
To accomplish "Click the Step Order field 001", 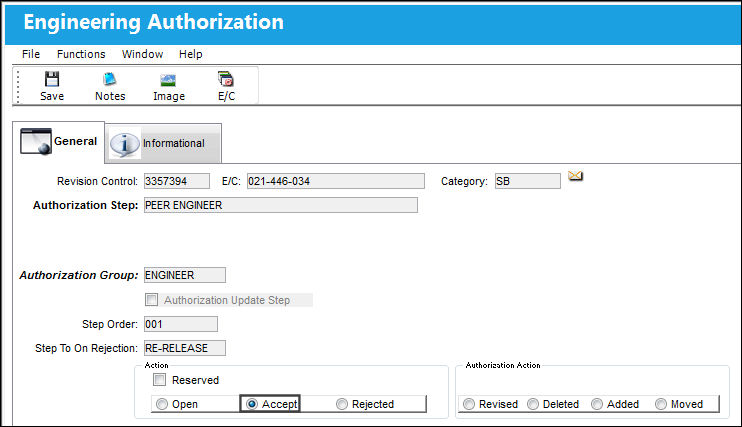I will [181, 324].
